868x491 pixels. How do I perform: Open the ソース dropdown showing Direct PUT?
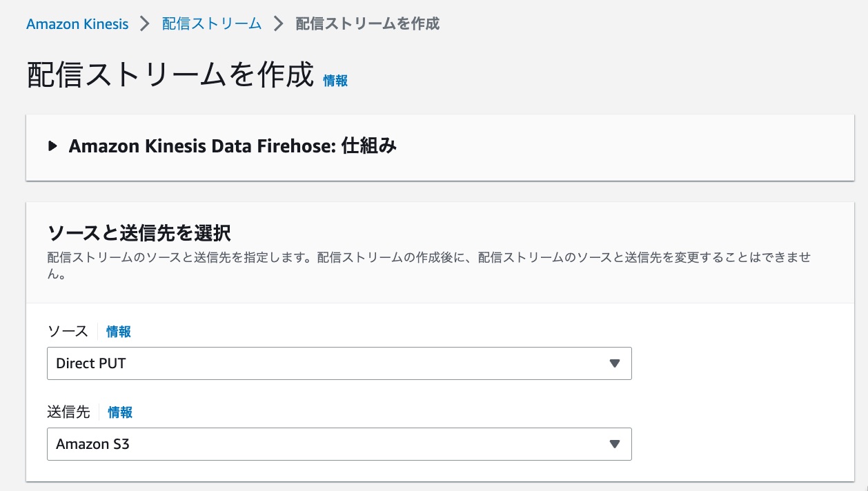338,363
